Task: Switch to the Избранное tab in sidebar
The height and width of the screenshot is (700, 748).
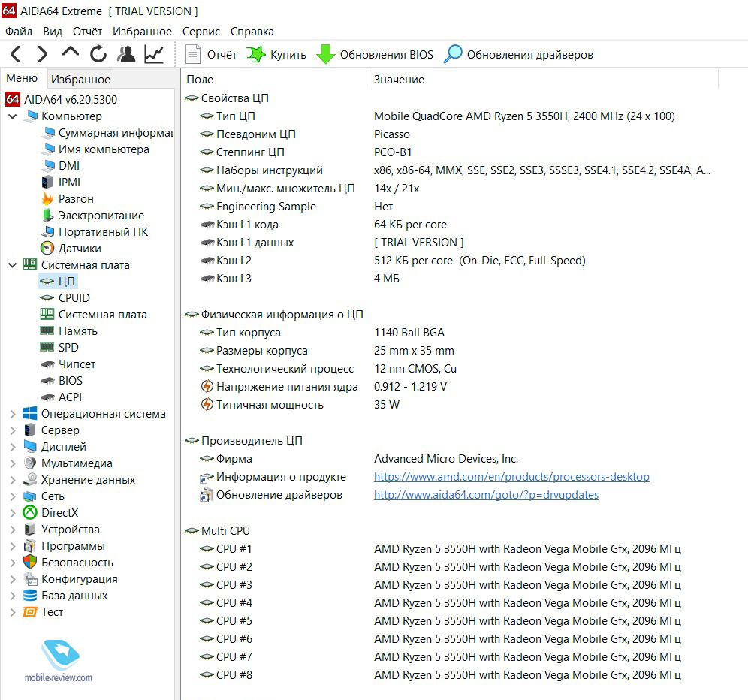Action: tap(80, 79)
